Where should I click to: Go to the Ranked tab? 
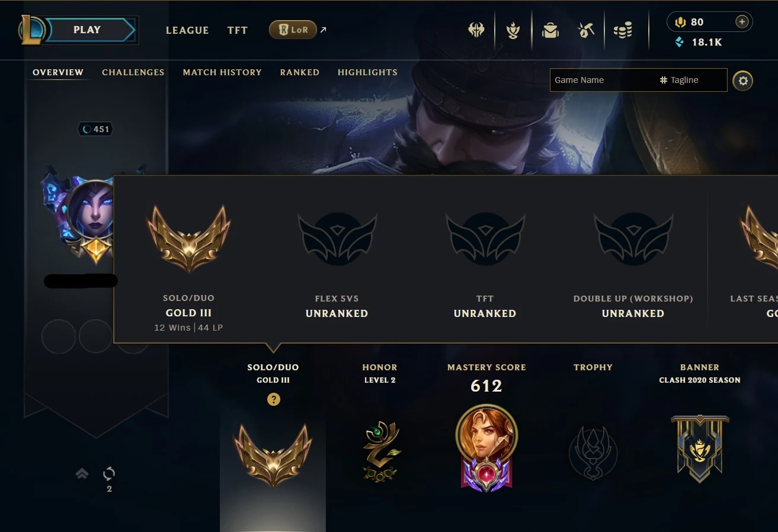[x=300, y=72]
